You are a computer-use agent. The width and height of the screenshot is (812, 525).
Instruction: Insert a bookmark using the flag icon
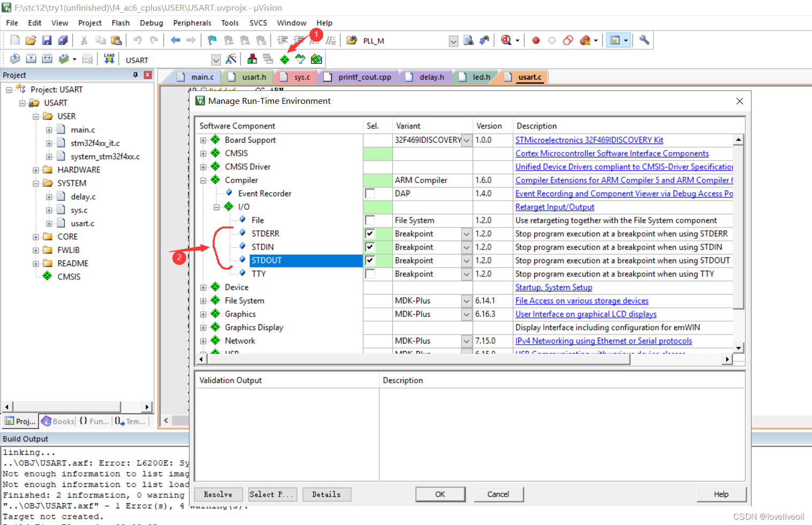(x=213, y=40)
